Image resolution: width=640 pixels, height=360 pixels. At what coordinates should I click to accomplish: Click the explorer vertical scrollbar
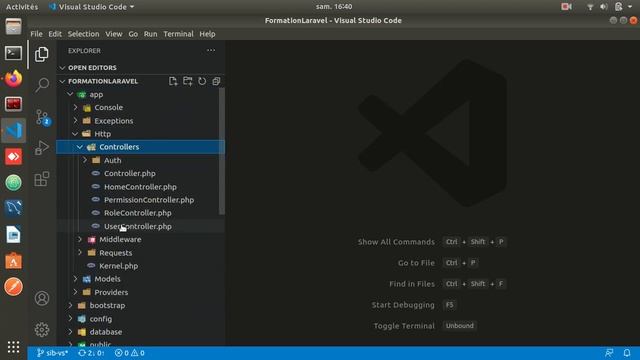click(222, 151)
